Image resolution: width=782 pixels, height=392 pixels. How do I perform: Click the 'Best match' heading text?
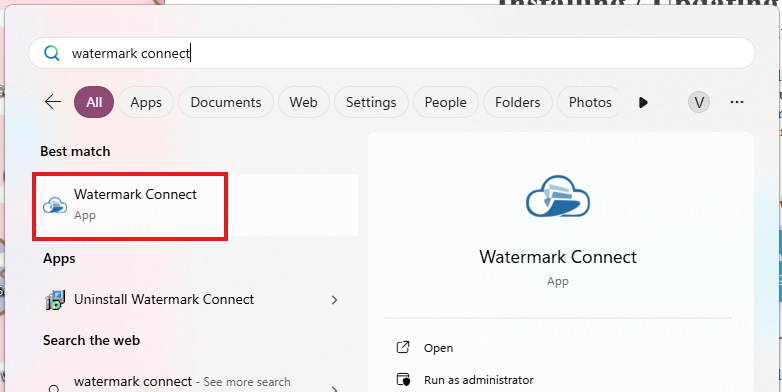(75, 151)
